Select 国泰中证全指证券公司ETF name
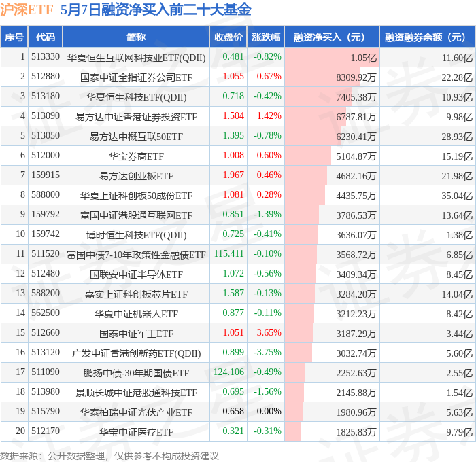The height and width of the screenshot is (462, 476). pyautogui.click(x=136, y=77)
